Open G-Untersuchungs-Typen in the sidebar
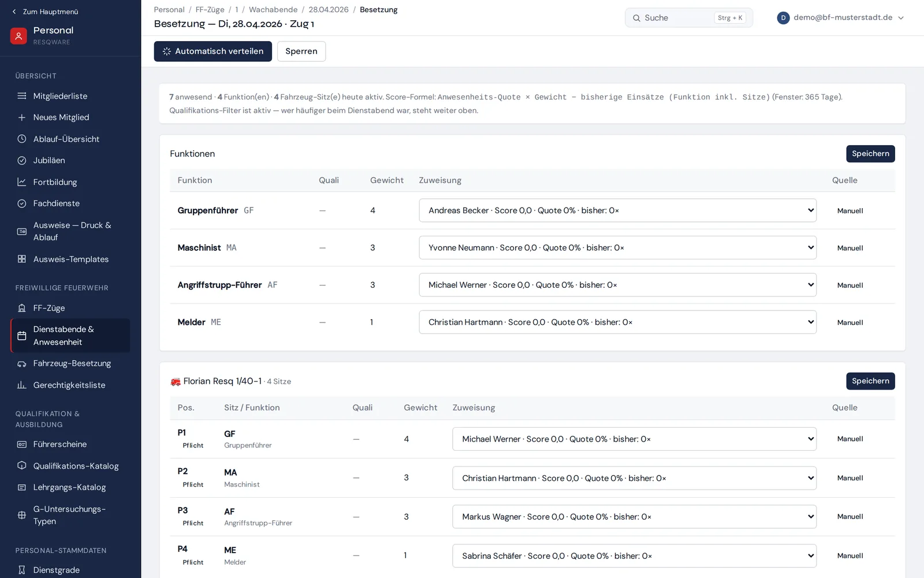This screenshot has width=924, height=578. [x=70, y=515]
